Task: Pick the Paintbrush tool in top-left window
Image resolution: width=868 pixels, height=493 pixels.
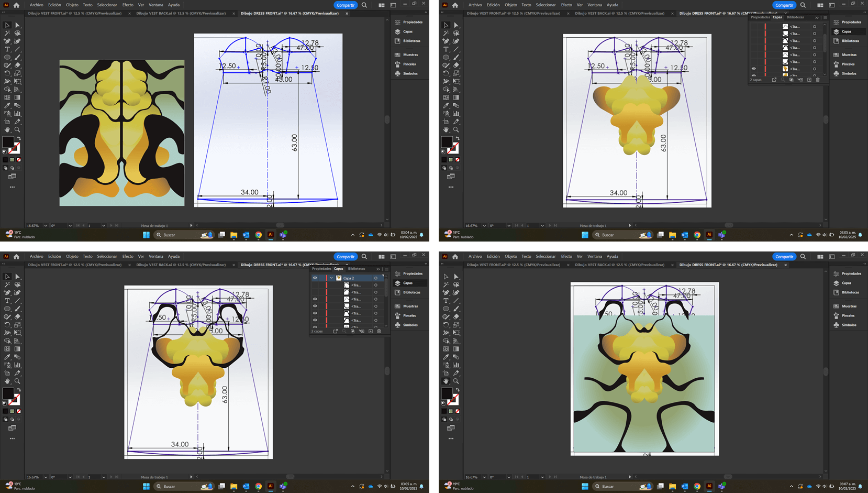Action: click(17, 57)
